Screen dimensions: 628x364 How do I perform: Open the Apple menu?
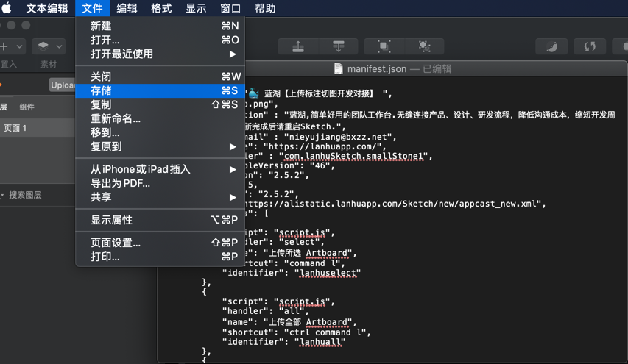click(x=7, y=8)
